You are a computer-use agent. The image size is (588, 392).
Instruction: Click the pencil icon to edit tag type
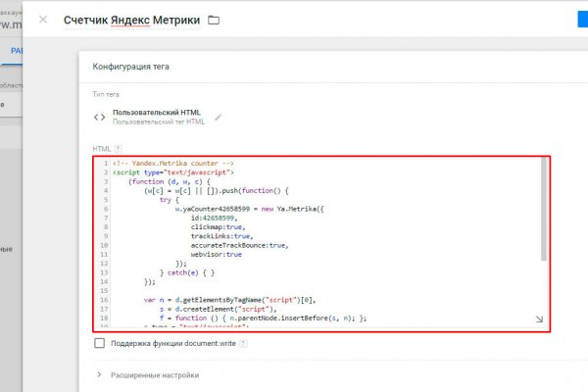click(x=219, y=117)
